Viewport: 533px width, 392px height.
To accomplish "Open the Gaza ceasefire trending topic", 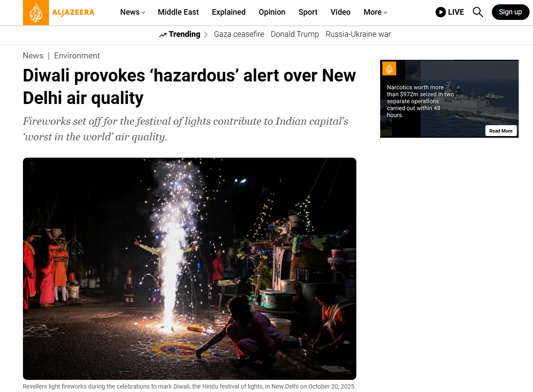I will (x=239, y=34).
